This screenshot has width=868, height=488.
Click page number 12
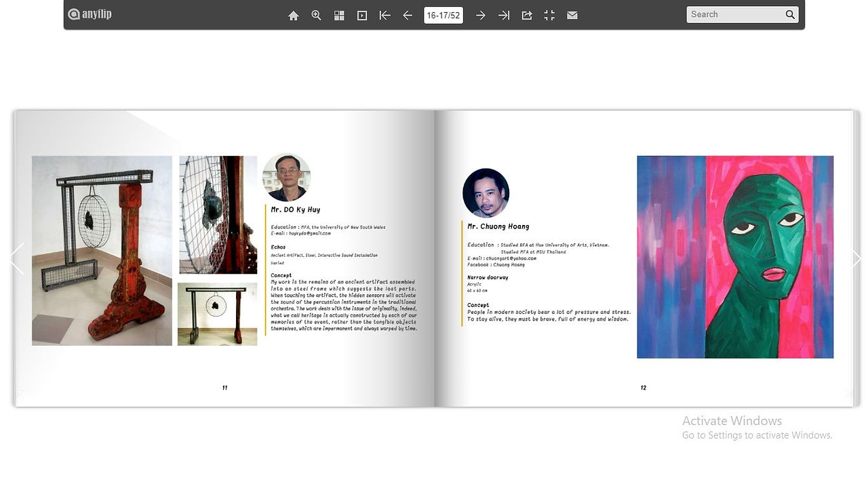coord(644,388)
